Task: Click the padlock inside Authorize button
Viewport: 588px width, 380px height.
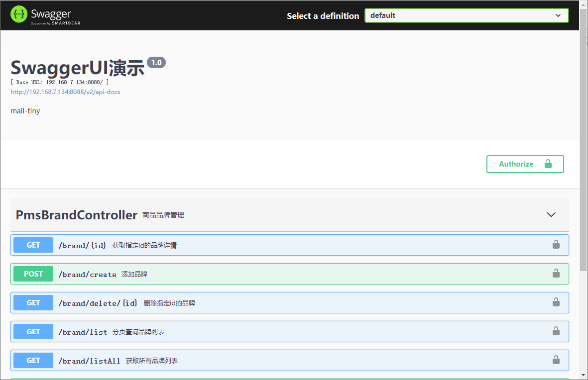Action: tap(548, 164)
